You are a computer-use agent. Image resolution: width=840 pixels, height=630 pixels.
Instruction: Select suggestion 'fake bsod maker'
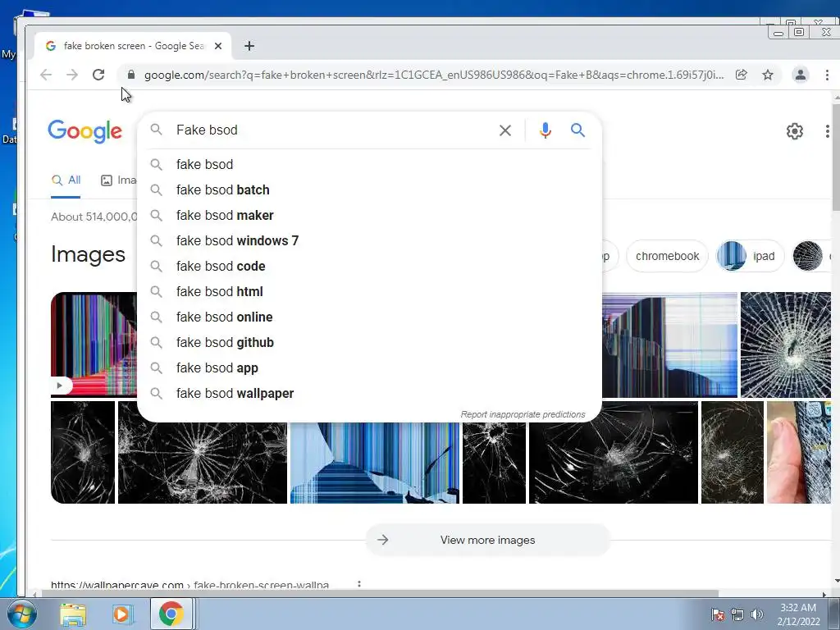[x=370, y=216]
